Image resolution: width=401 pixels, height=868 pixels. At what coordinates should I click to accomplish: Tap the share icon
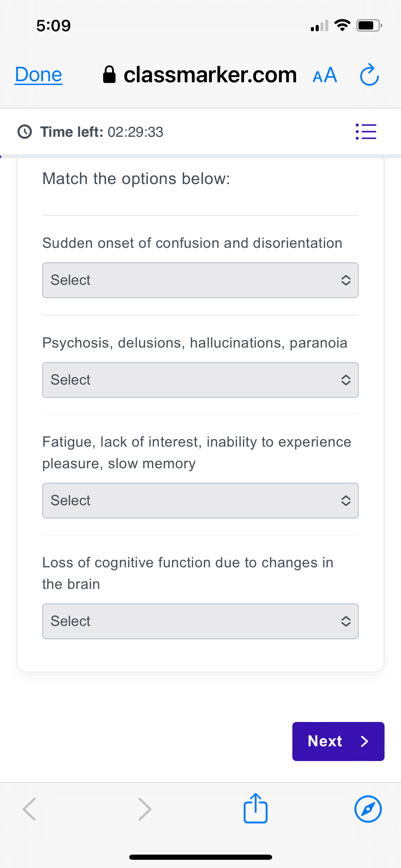coord(255,808)
